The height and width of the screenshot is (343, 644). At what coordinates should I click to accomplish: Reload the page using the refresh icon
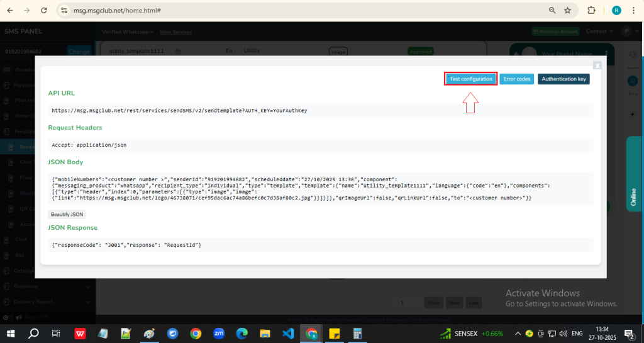point(43,11)
